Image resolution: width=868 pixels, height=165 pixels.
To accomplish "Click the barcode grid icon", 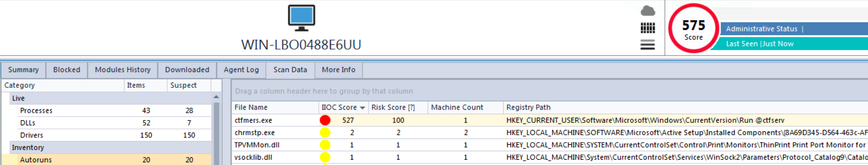I will pyautogui.click(x=648, y=28).
